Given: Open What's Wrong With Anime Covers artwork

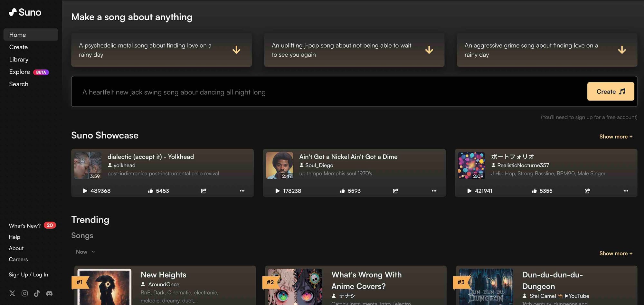Looking at the screenshot, I should 295,287.
